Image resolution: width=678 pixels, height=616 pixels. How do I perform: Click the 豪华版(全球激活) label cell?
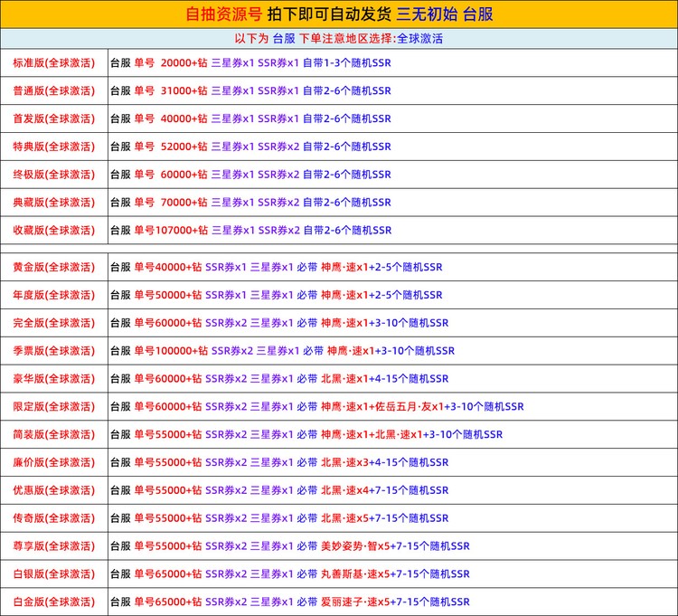pos(54,379)
